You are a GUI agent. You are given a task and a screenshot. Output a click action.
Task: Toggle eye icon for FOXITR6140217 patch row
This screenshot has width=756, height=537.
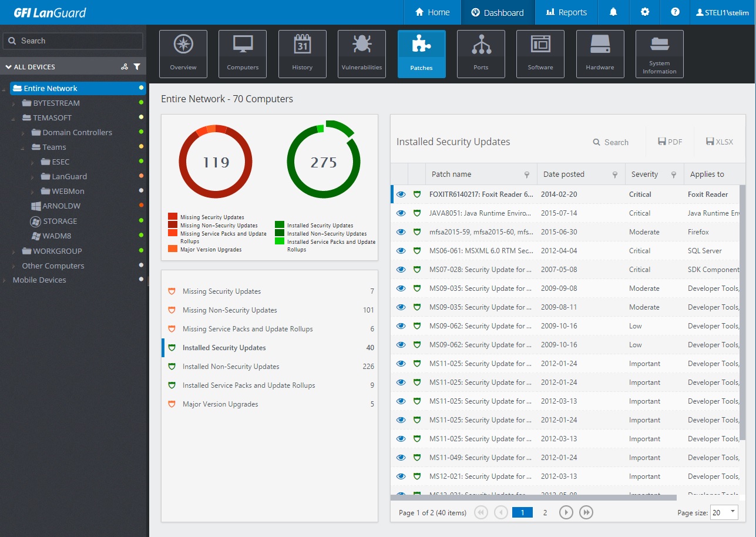[401, 194]
